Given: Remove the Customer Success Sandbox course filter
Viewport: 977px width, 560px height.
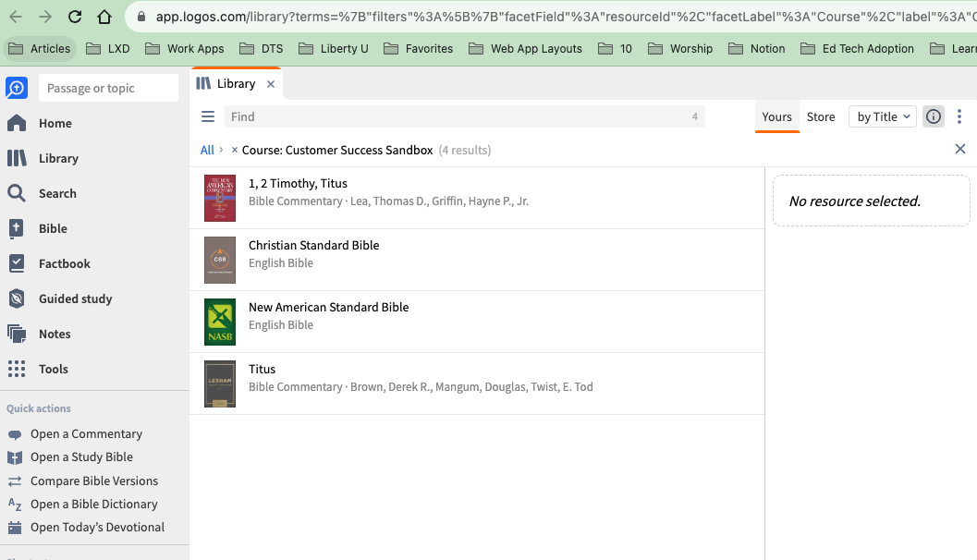Looking at the screenshot, I should coord(234,150).
